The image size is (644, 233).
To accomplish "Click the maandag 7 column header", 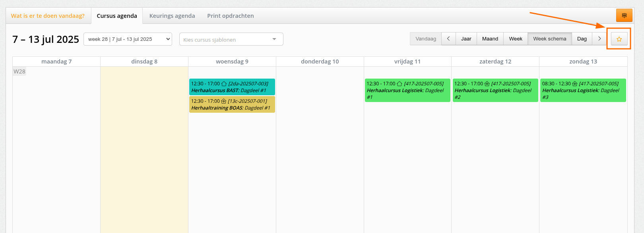I will point(56,62).
